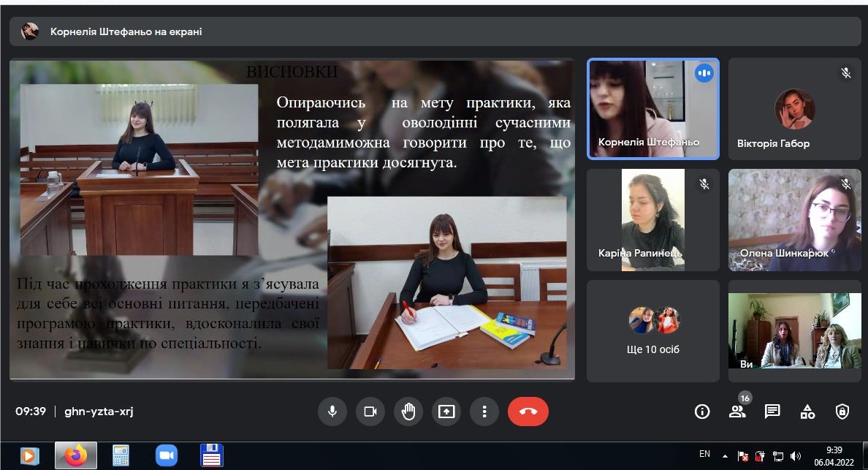
Task: Mute the microphone in the call bar
Action: tap(332, 412)
